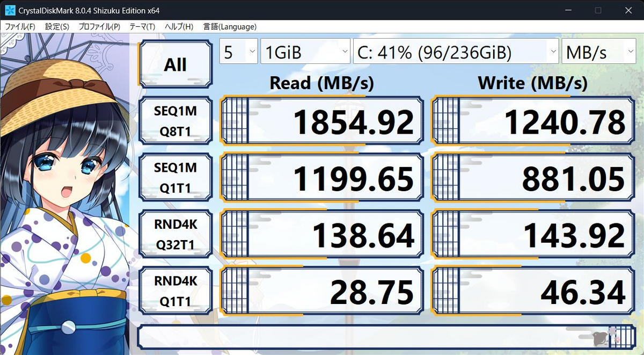Screen dimensions: 644x355
Task: Select the 881.05 write result
Action: 533,178
